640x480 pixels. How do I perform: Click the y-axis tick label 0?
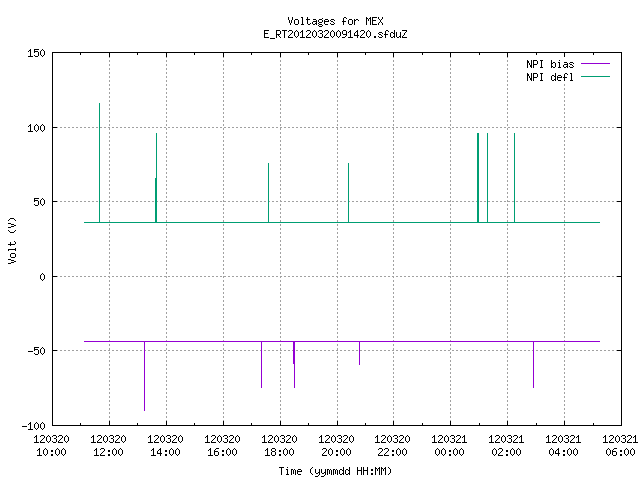(42, 277)
